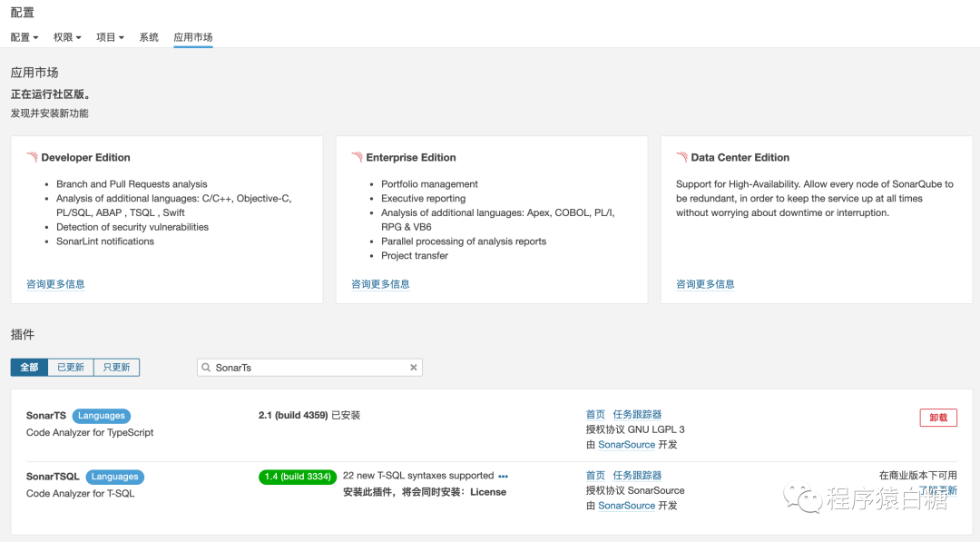This screenshot has width=980, height=542.
Task: Select the 只更新 plugin filter
Action: [117, 367]
